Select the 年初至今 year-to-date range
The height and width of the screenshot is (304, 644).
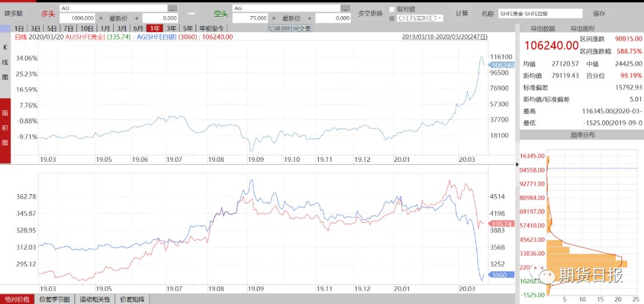[x=211, y=28]
